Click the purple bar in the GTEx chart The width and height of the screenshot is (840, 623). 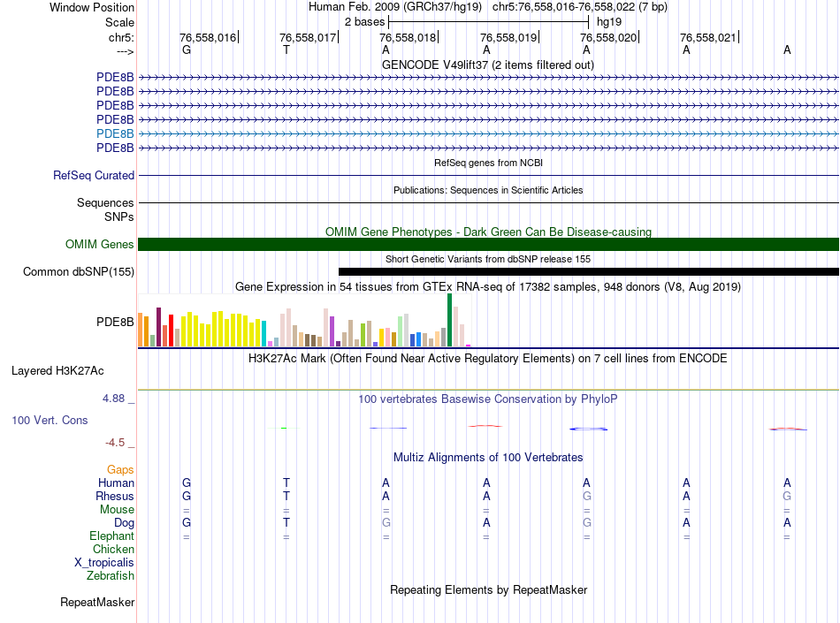[332, 331]
